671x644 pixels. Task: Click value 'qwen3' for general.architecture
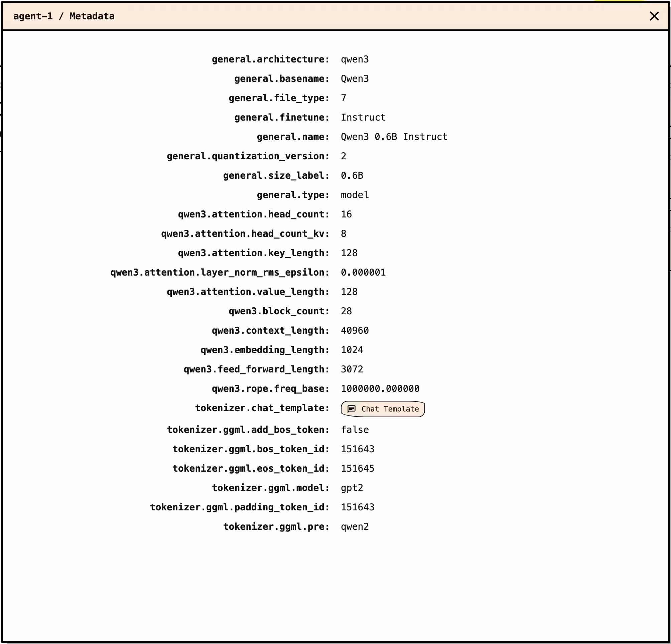pos(355,59)
